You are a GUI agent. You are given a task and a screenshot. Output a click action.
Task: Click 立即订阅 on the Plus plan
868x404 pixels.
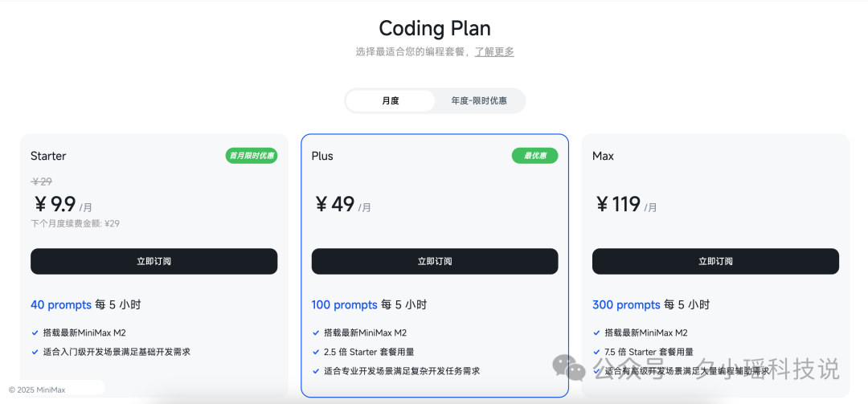(435, 261)
